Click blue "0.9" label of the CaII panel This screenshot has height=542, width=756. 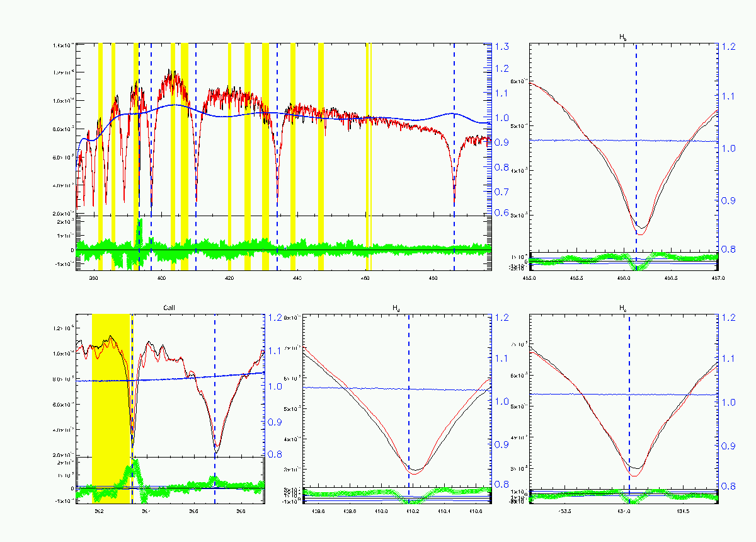[276, 422]
